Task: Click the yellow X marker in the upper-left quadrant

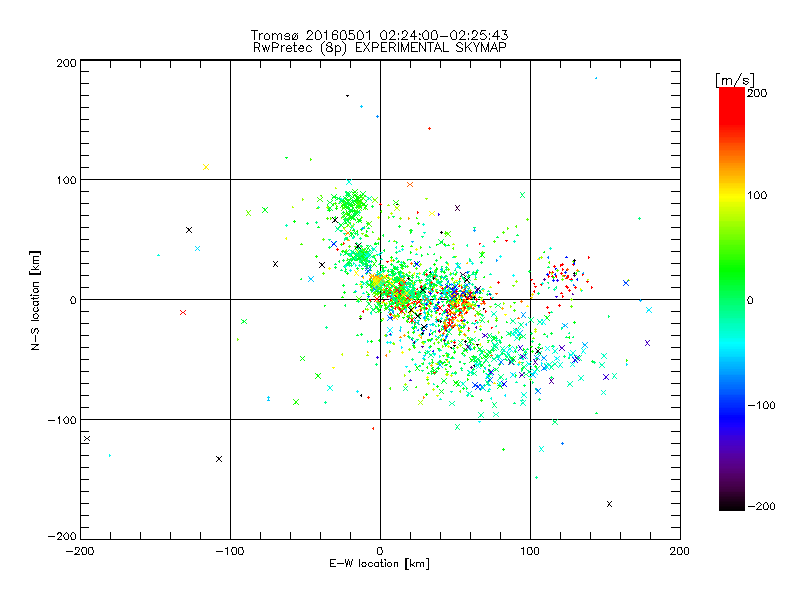Action: click(206, 167)
